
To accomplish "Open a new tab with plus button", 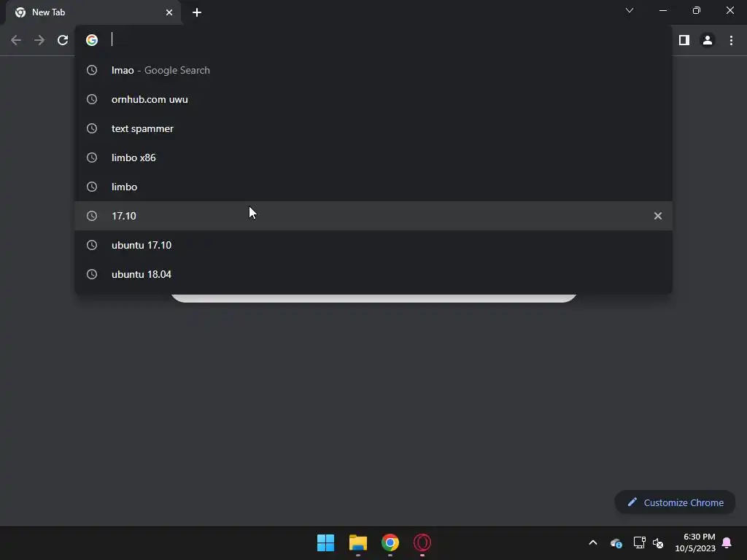I will pyautogui.click(x=197, y=12).
